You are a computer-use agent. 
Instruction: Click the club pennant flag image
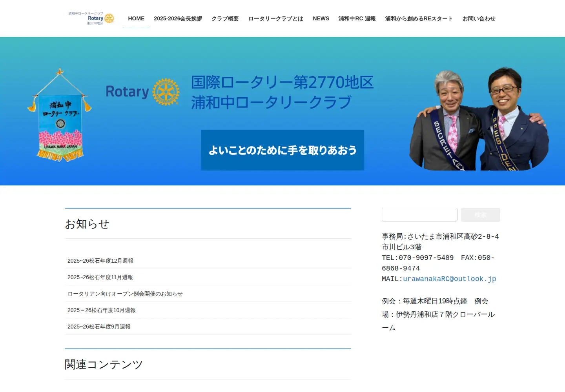pos(60,115)
